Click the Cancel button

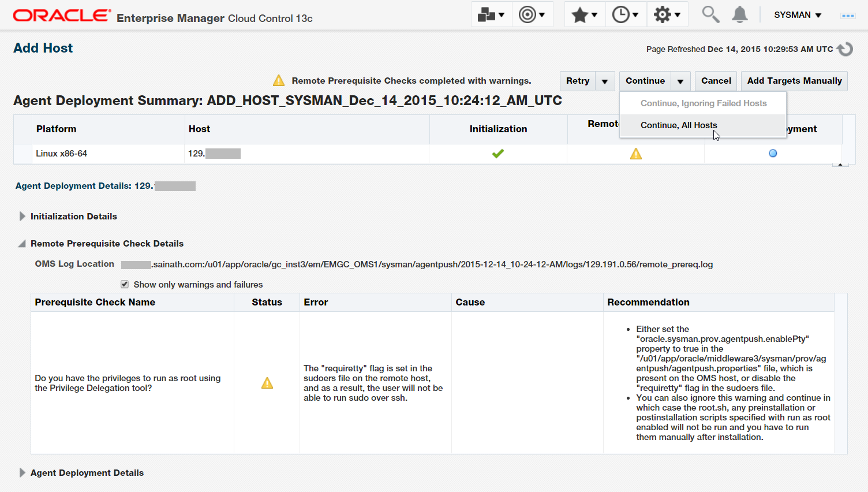coord(716,81)
